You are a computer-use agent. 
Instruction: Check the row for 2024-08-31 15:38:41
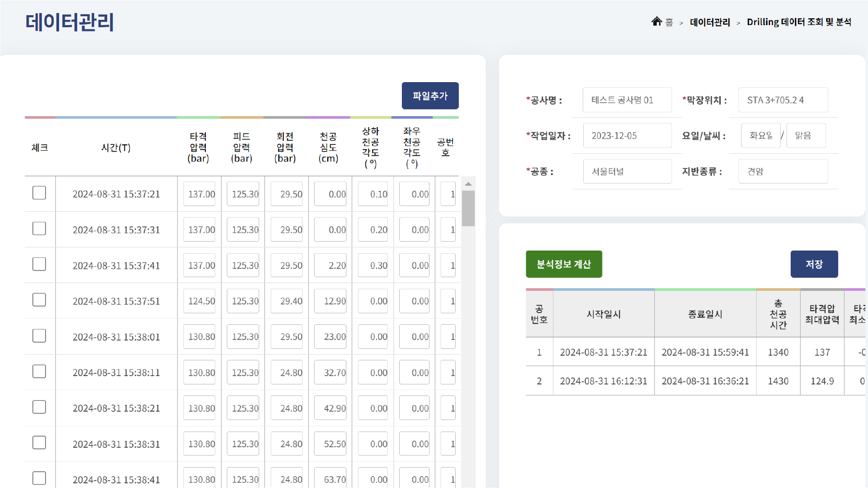[x=39, y=478]
